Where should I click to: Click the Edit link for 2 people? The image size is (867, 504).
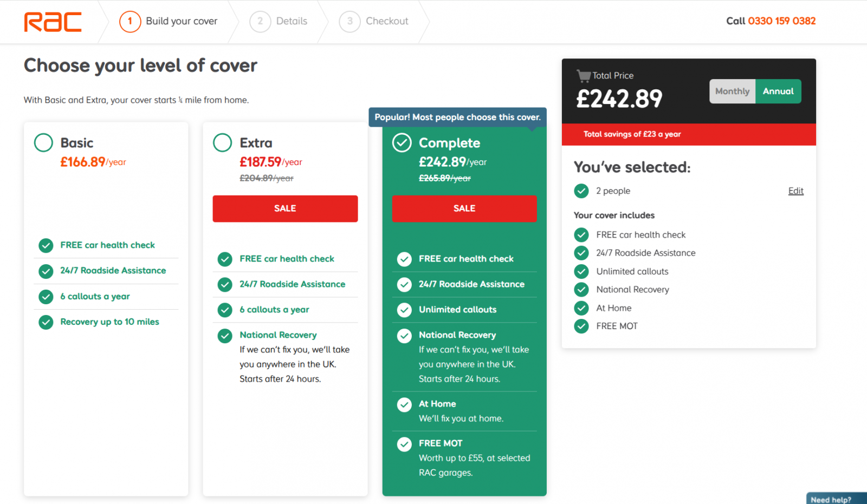point(795,191)
